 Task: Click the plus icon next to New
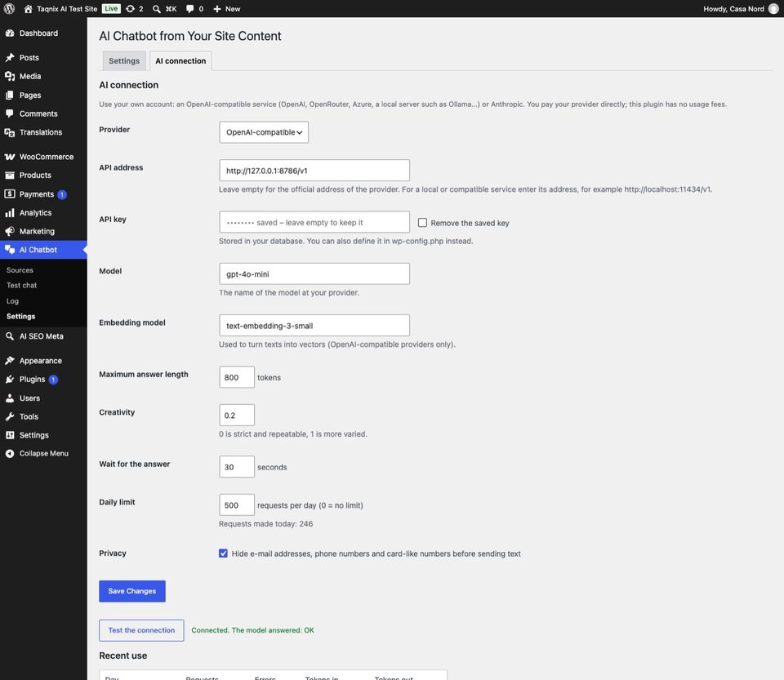(217, 9)
